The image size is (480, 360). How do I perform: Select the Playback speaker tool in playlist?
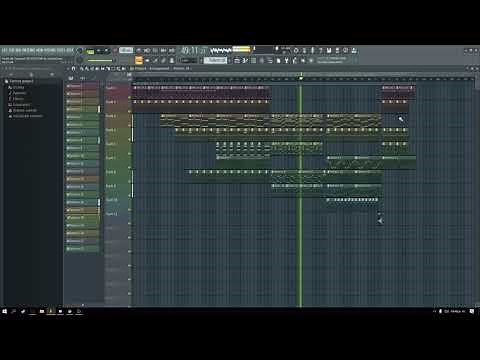click(123, 68)
